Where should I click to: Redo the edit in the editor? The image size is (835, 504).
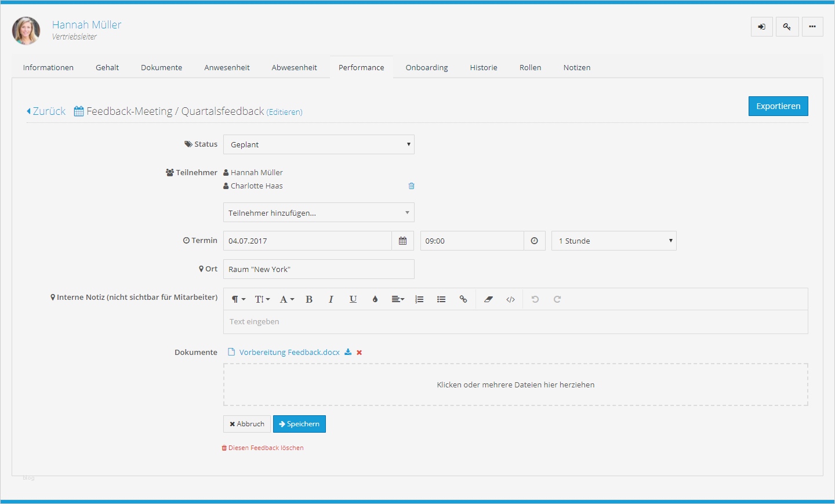557,299
